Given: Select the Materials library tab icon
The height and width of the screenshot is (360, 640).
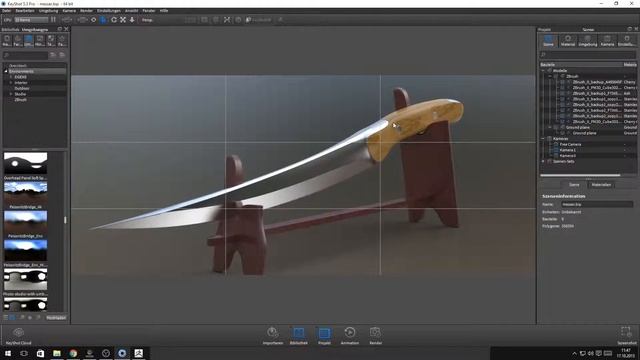Looking at the screenshot, I should (7, 40).
